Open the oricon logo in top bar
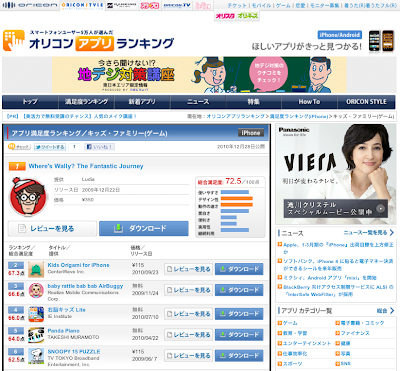This screenshot has height=371, width=400. (x=30, y=5)
